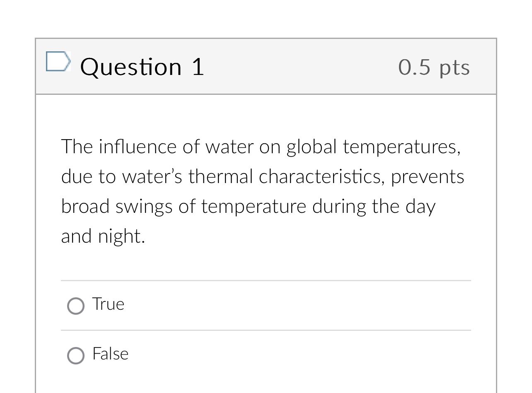Click the words "and night." ending the question
This screenshot has height=393, width=532.
(x=103, y=236)
